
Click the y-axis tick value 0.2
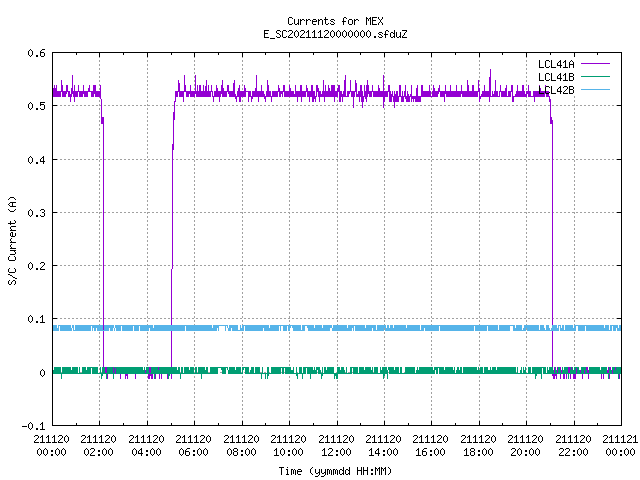(36, 266)
